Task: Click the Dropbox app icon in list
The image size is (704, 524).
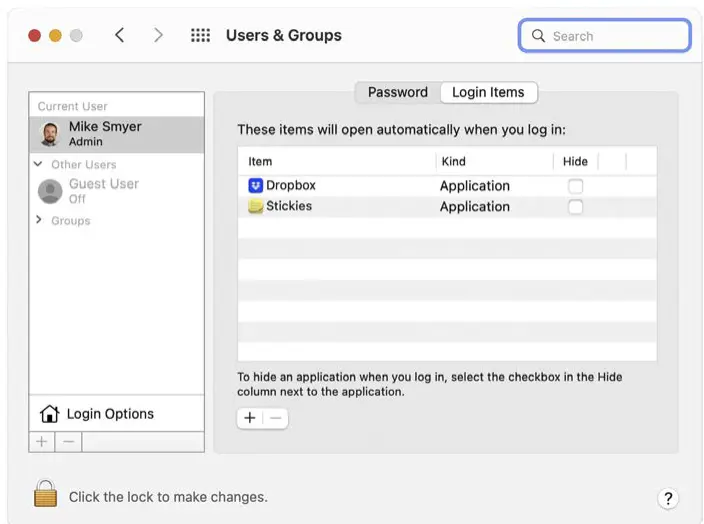Action: [255, 186]
